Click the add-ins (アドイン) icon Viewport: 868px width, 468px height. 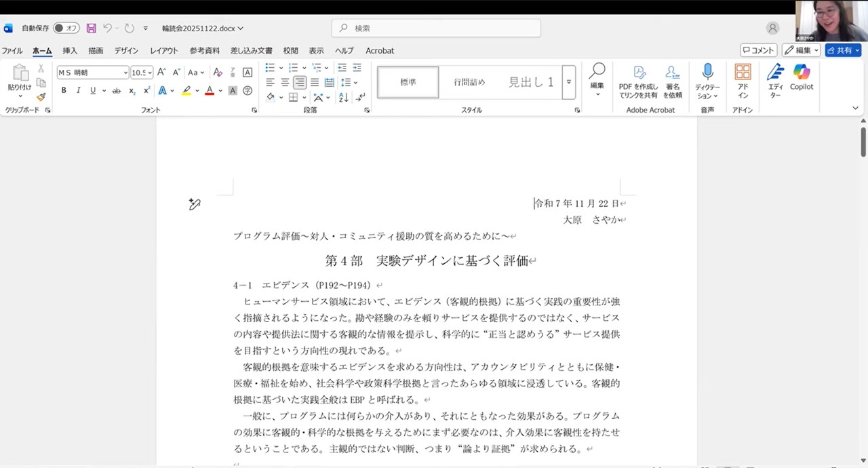[743, 78]
